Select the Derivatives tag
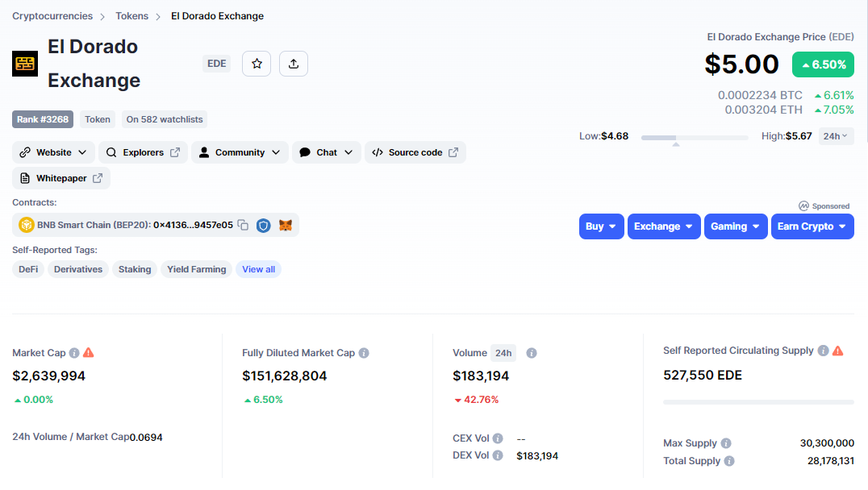The height and width of the screenshot is (490, 868). (78, 269)
